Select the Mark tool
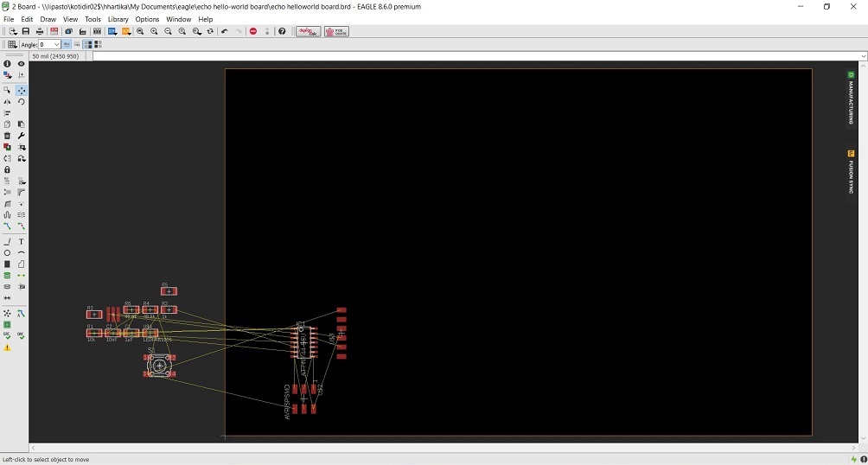The width and height of the screenshot is (868, 465). [x=21, y=74]
